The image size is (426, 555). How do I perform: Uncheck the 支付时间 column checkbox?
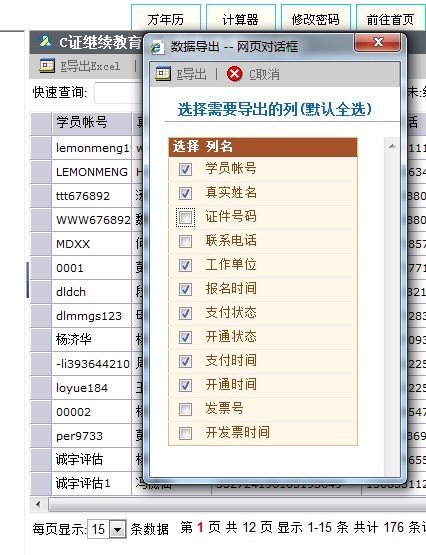[185, 361]
